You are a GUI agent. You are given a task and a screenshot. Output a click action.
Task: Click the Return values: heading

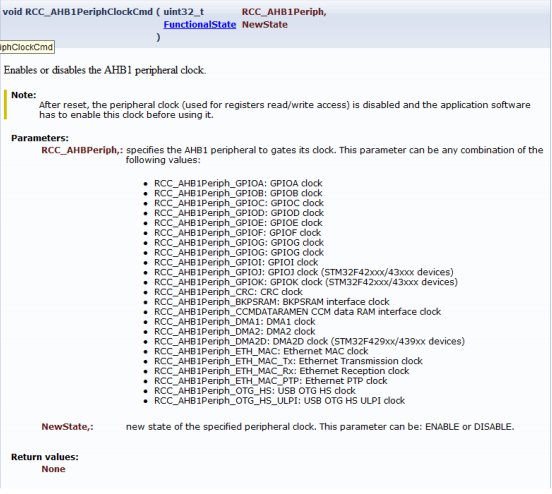click(x=45, y=457)
